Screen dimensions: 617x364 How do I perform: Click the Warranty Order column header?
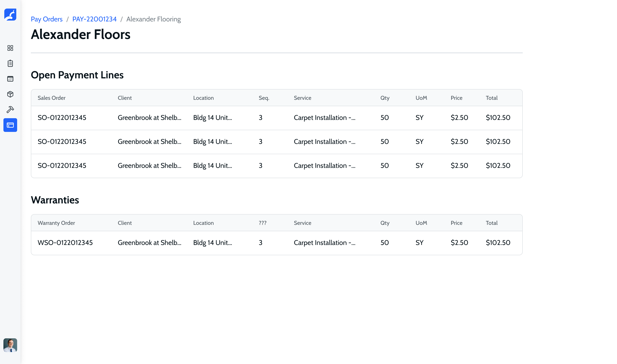point(56,223)
